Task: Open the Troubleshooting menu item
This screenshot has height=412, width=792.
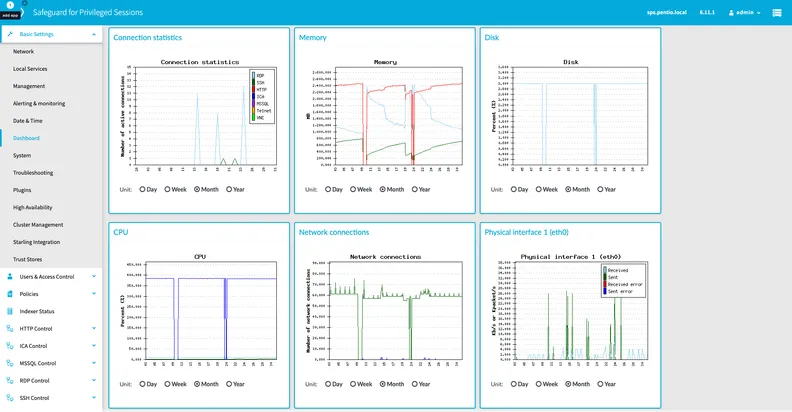Action: click(x=33, y=172)
